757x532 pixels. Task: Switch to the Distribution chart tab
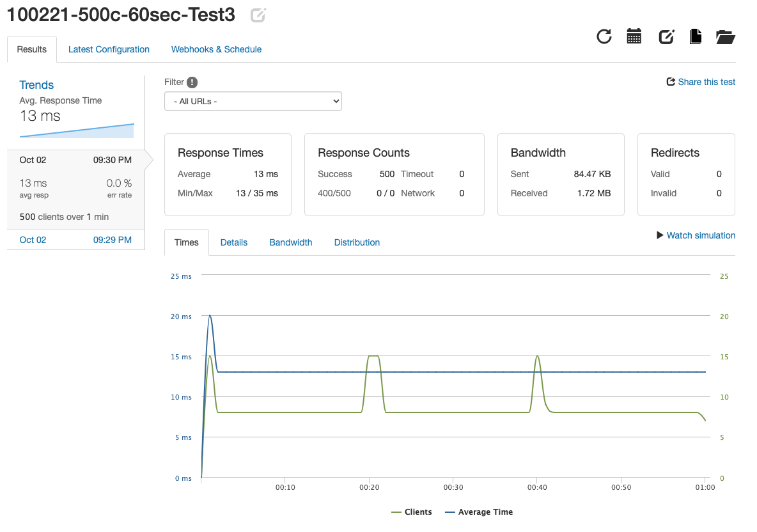pyautogui.click(x=357, y=242)
